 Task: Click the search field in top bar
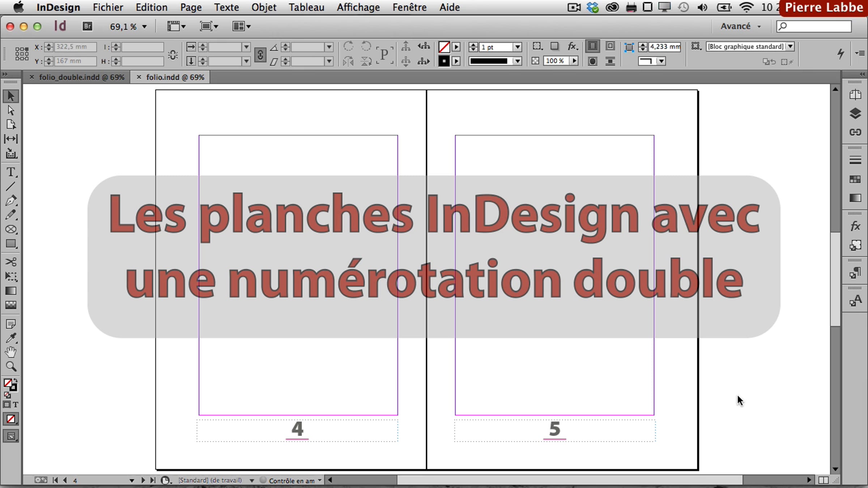[814, 26]
